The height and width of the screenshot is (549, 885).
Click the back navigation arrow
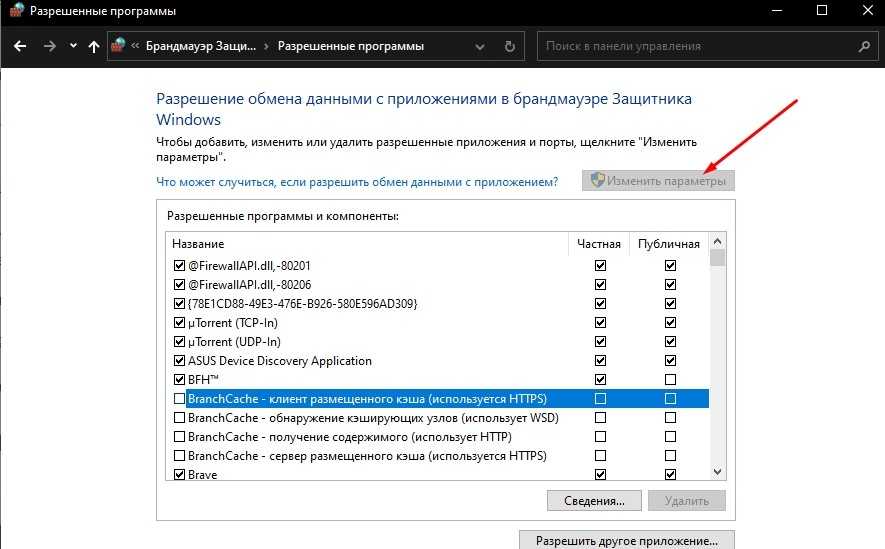tap(20, 46)
